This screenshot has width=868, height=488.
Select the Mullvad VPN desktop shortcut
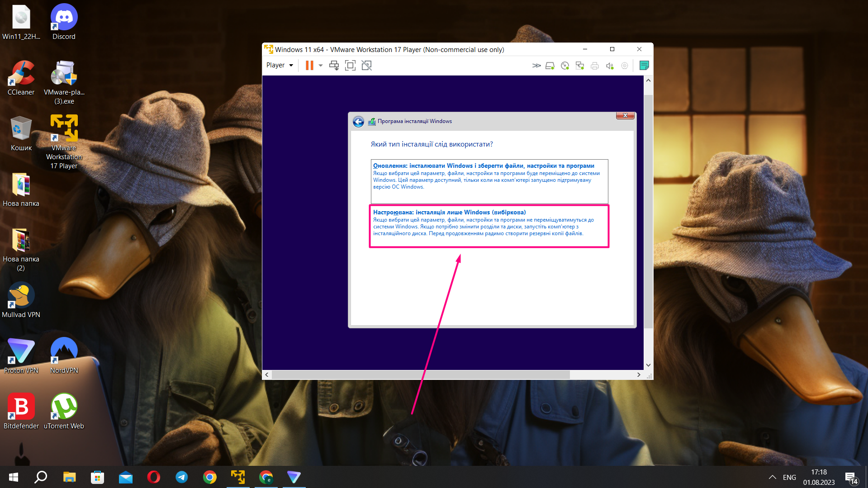[21, 300]
